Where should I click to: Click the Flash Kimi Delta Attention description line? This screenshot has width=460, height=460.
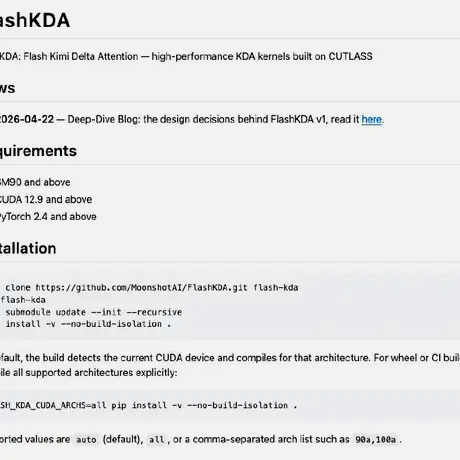click(x=186, y=56)
